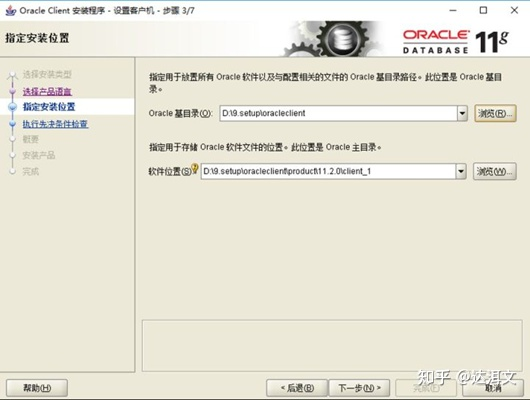Click the 概要 step label
530x400 pixels.
(x=31, y=139)
